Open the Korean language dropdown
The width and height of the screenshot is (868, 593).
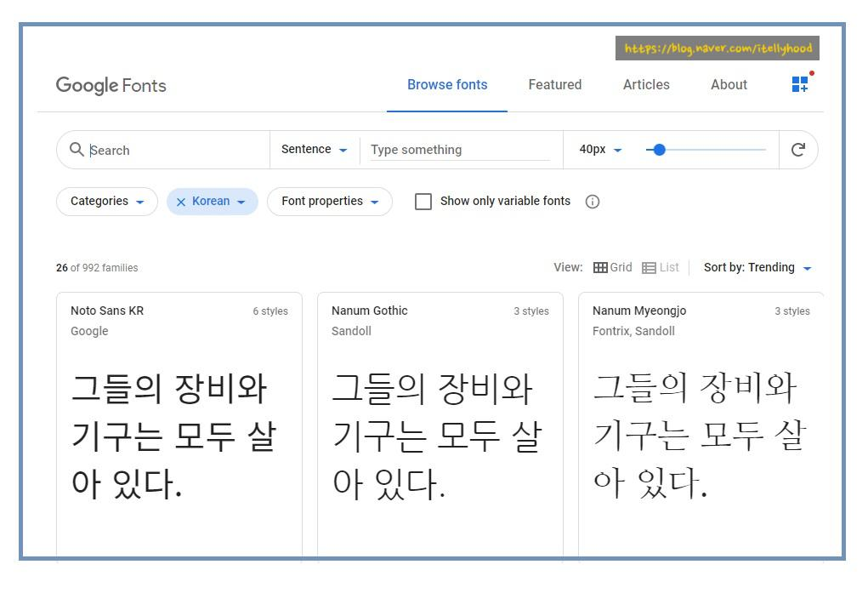[218, 201]
